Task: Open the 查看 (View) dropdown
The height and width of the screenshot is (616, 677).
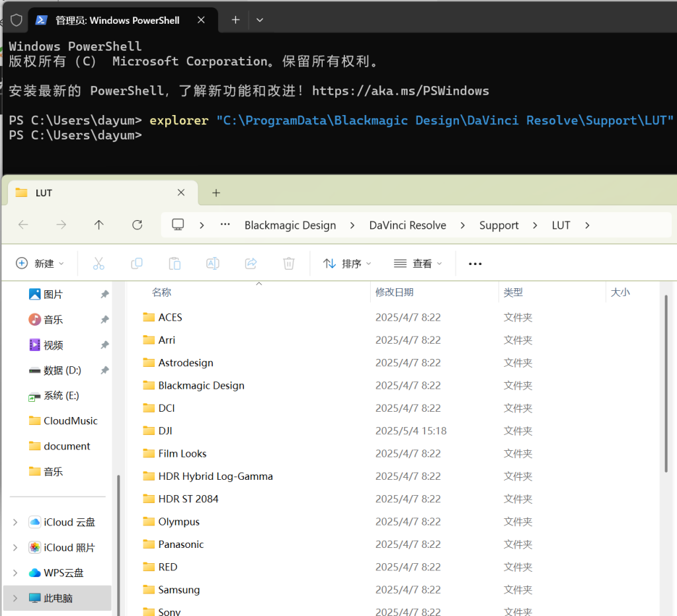Action: pos(418,264)
